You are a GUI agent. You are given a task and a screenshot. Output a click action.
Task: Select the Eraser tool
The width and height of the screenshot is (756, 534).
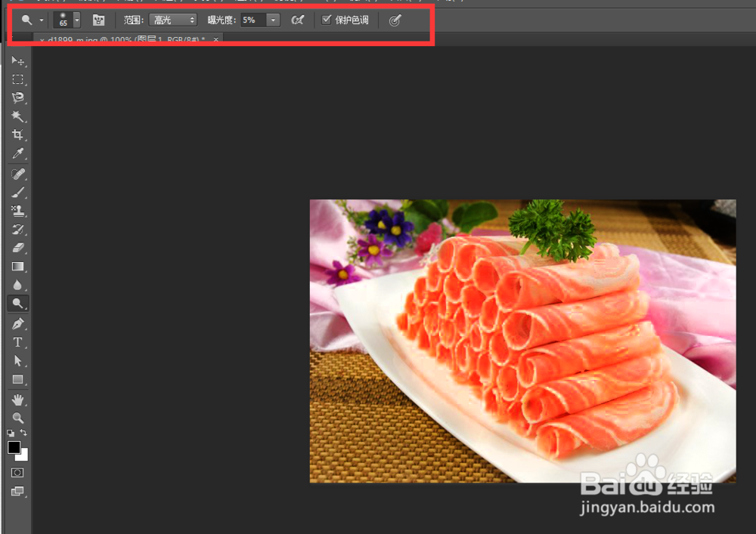click(18, 248)
